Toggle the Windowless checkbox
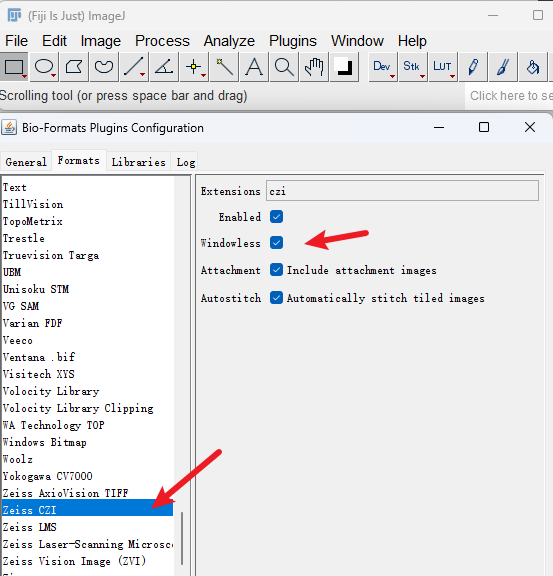 click(x=276, y=242)
